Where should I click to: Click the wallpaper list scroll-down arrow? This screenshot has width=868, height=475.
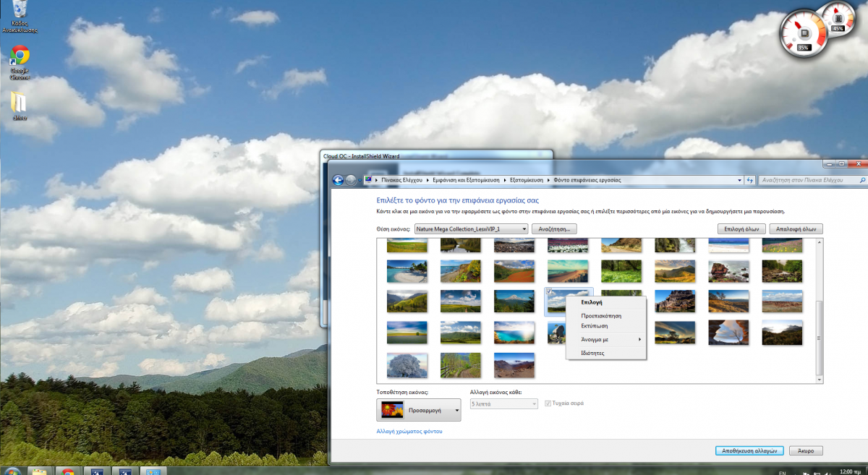820,379
